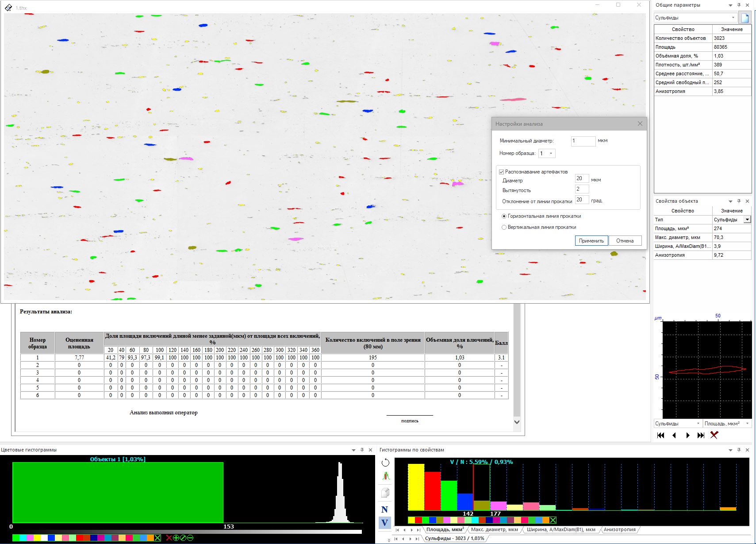The width and height of the screenshot is (756, 544).
Task: Click the distribution curve icon in property histograms
Action: tap(385, 476)
